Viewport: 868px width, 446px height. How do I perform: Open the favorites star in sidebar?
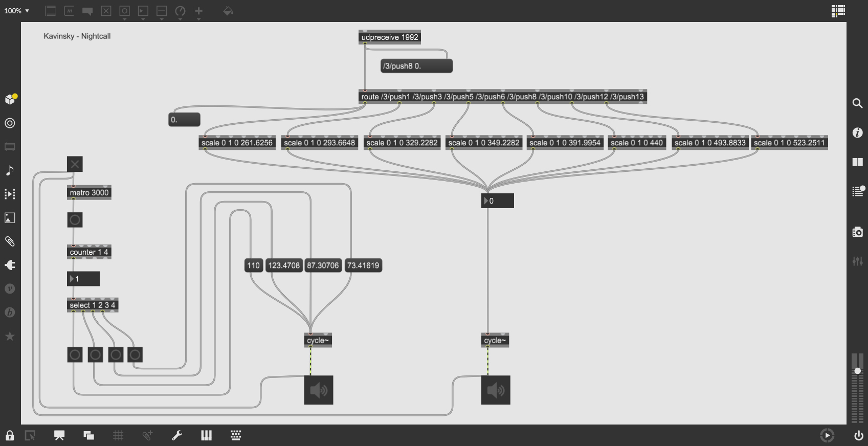(10, 336)
